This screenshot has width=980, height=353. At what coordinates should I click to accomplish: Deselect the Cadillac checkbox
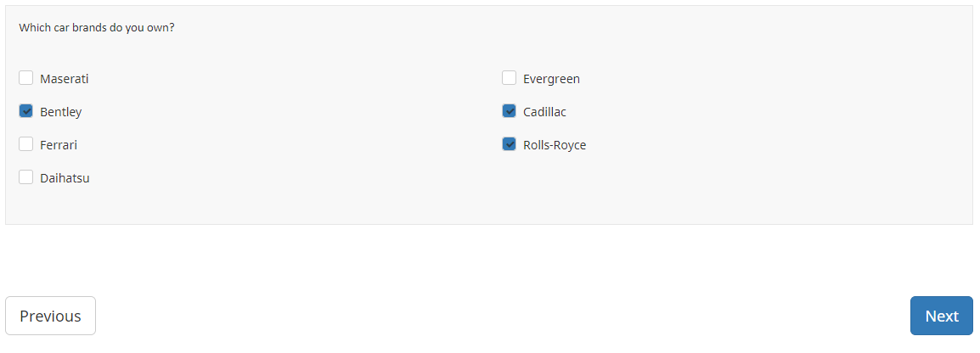click(x=510, y=111)
